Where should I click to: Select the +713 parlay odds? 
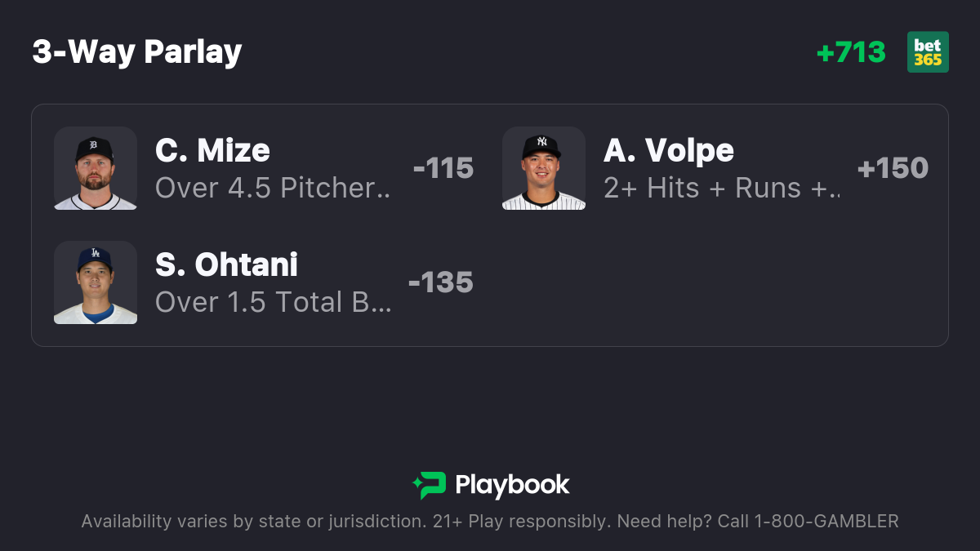[851, 53]
